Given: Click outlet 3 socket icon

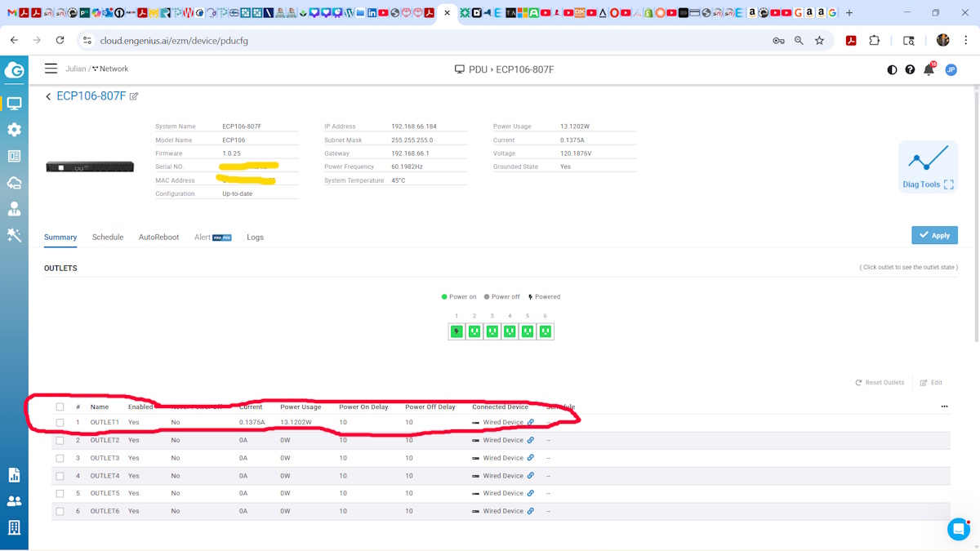Looking at the screenshot, I should point(492,331).
